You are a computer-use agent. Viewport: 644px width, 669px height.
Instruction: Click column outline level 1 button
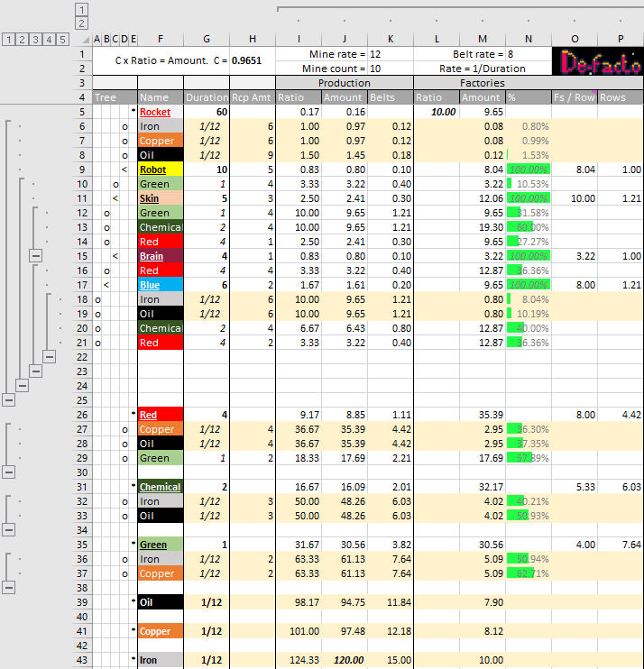[81, 8]
